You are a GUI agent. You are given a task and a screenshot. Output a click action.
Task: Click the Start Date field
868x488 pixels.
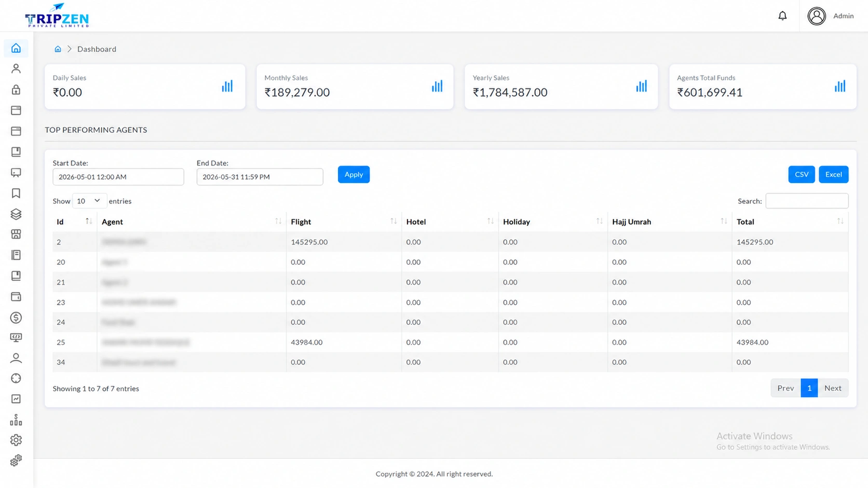click(118, 177)
